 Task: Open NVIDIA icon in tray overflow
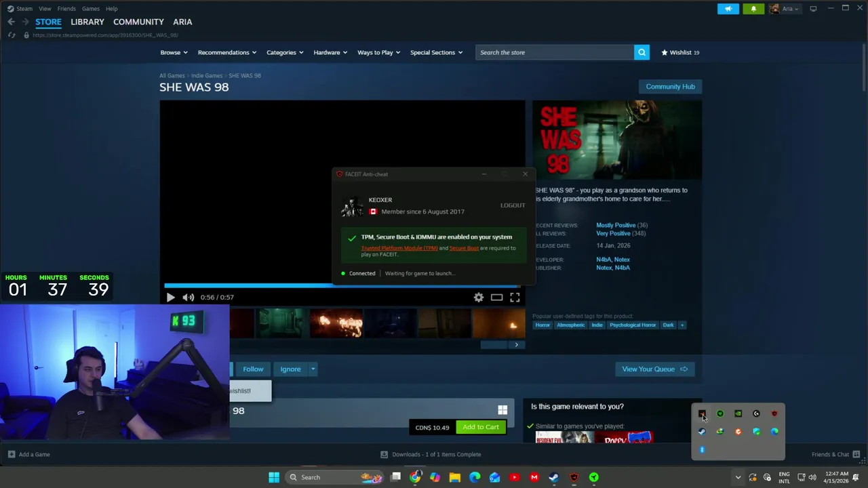point(738,413)
